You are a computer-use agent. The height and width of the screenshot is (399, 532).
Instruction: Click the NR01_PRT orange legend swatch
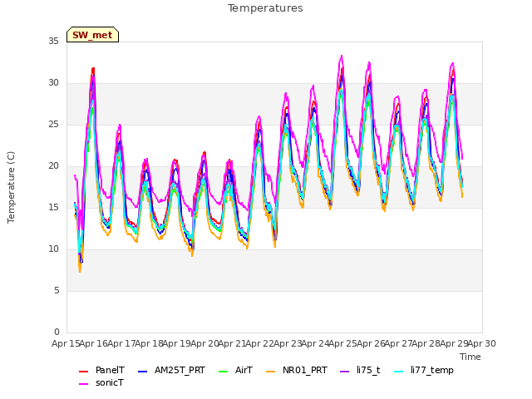tap(270, 372)
